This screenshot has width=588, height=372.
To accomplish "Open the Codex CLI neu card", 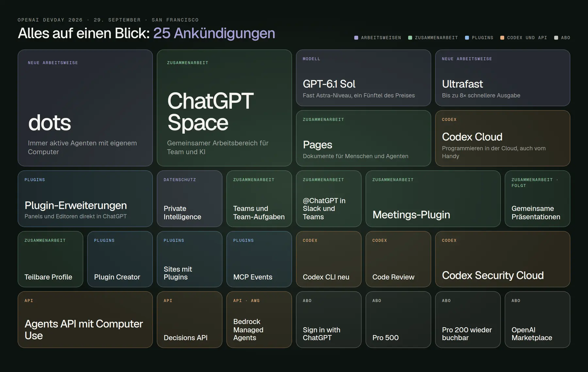I will 329,259.
